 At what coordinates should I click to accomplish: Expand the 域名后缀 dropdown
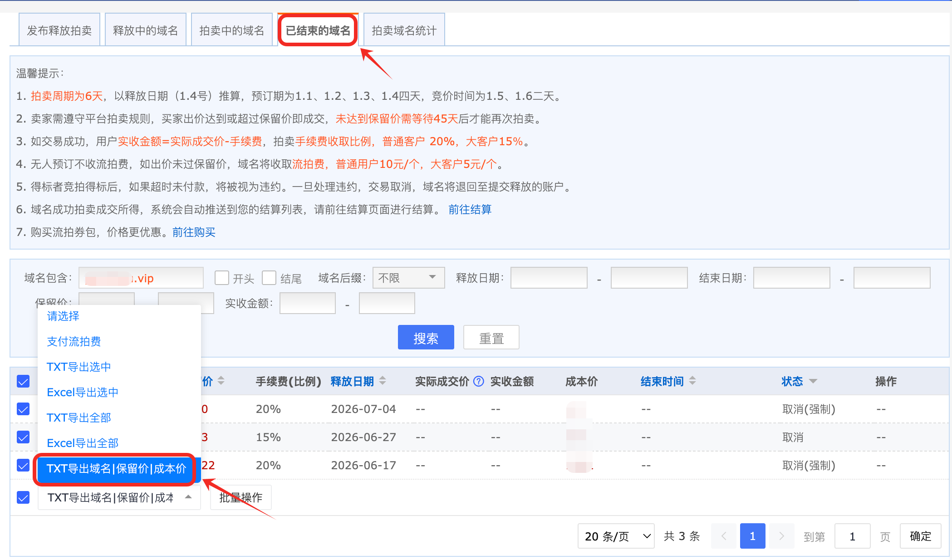[x=408, y=278]
